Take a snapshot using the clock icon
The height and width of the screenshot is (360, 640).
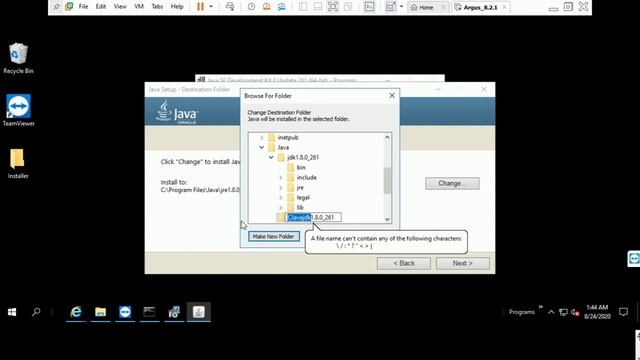pos(251,7)
